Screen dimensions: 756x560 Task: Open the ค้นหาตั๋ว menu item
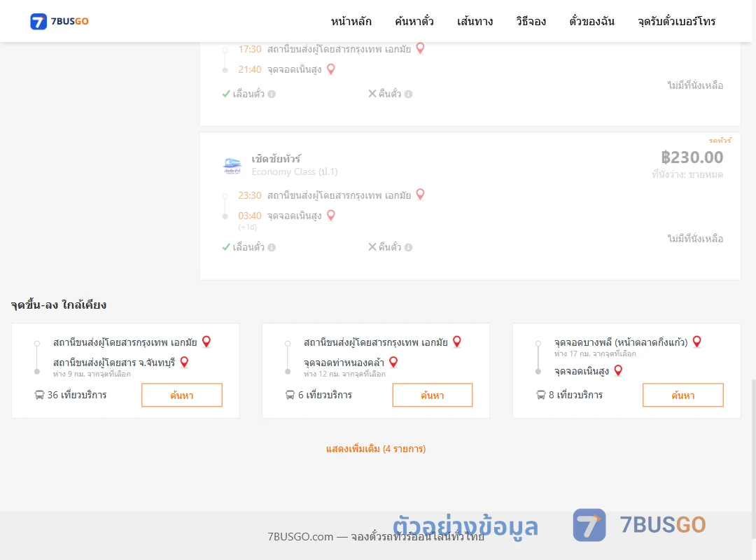pos(414,21)
